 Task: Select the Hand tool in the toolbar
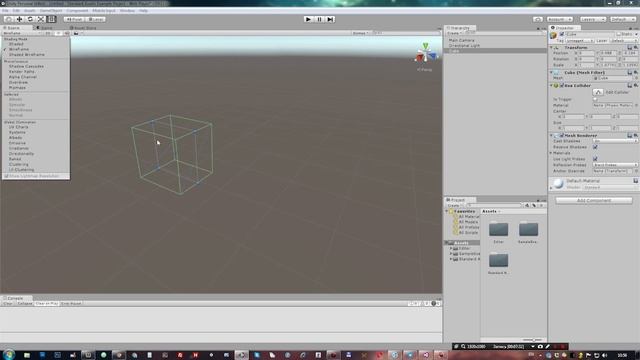[9, 19]
